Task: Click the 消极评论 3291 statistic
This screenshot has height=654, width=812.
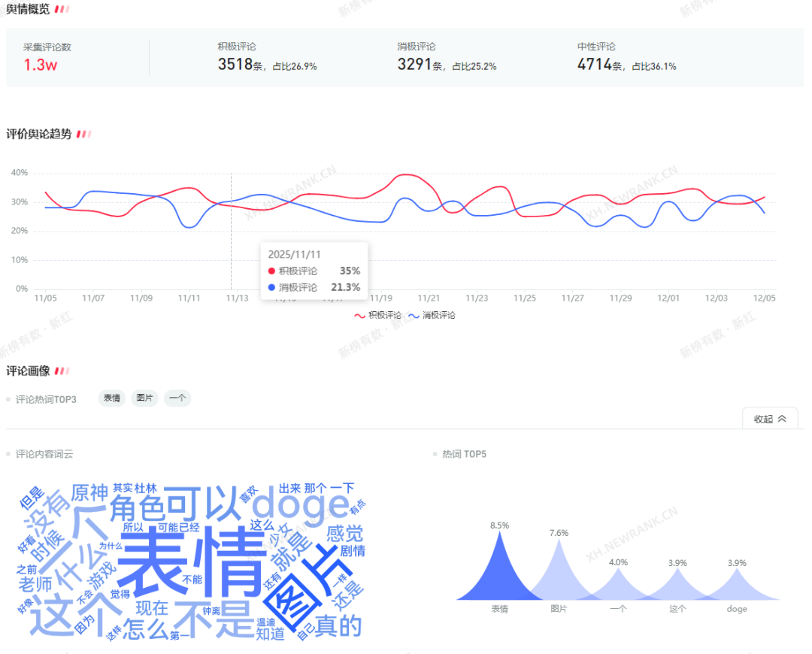Action: click(x=414, y=65)
